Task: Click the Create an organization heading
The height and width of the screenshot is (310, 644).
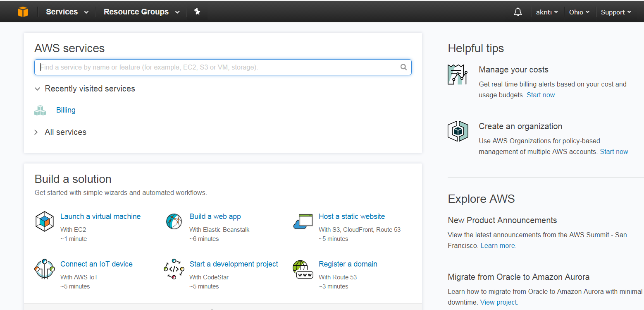Action: click(x=520, y=126)
